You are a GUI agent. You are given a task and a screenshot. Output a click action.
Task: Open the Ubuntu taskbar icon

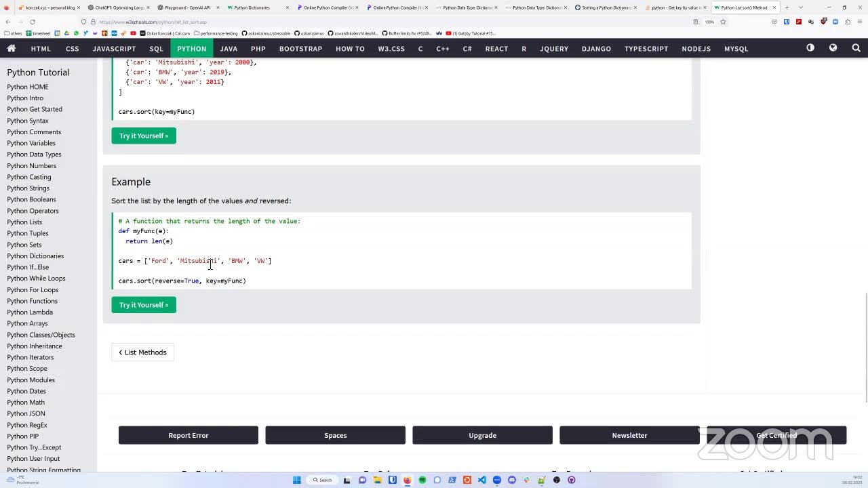click(467, 480)
